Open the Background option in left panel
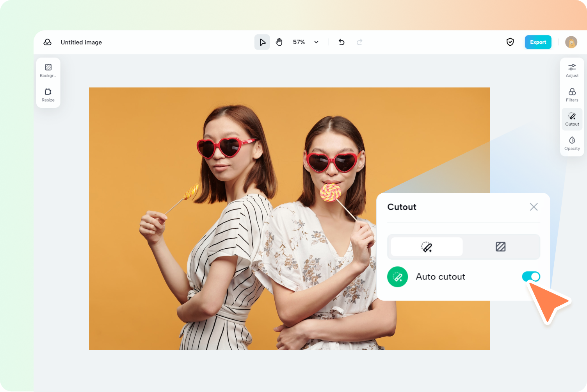 (x=48, y=71)
